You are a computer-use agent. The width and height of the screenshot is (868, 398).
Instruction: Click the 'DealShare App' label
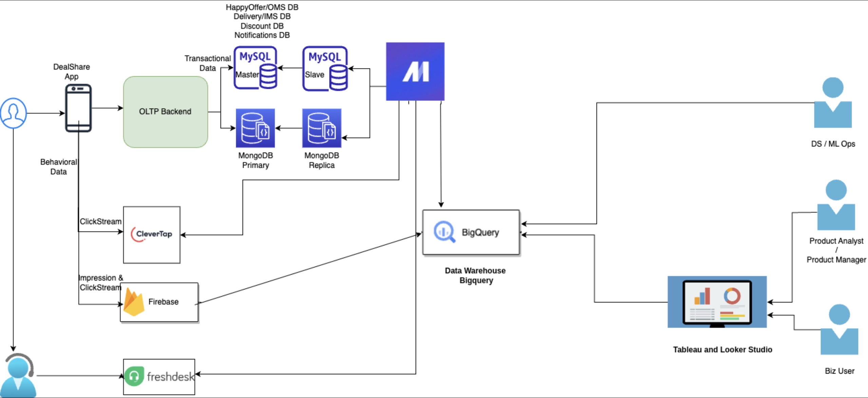point(72,72)
